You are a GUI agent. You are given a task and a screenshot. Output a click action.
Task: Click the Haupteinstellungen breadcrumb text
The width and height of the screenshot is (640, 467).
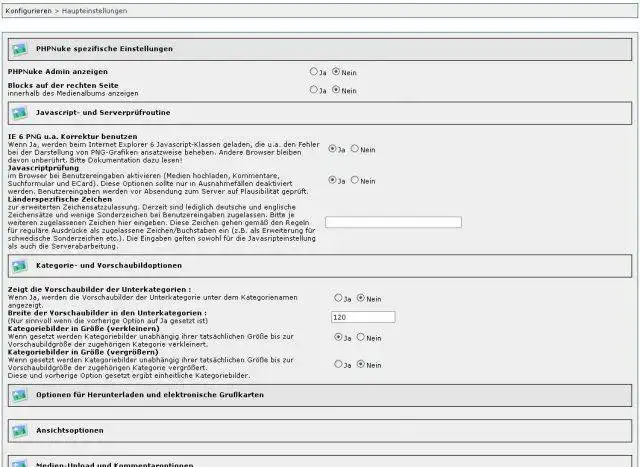[94, 11]
